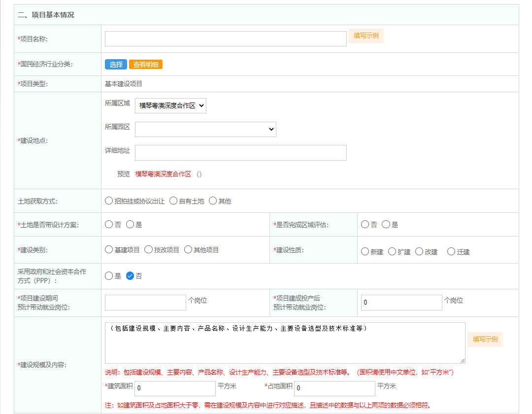Click the blue 选择 button
Image resolution: width=532 pixels, height=414 pixels.
tap(116, 65)
